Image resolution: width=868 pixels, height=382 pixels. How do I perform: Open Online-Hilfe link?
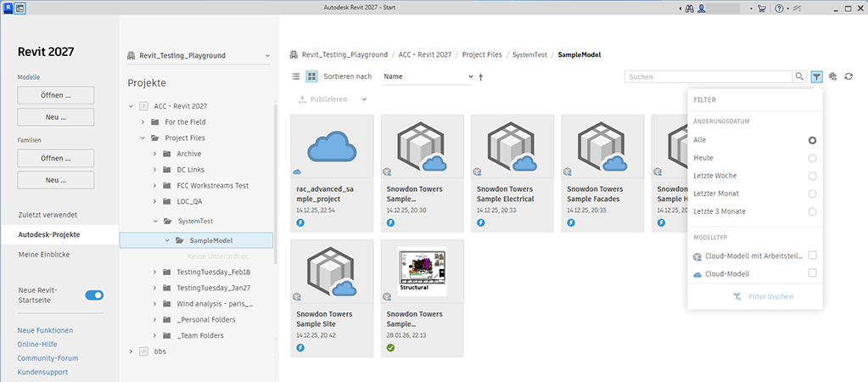coord(37,345)
